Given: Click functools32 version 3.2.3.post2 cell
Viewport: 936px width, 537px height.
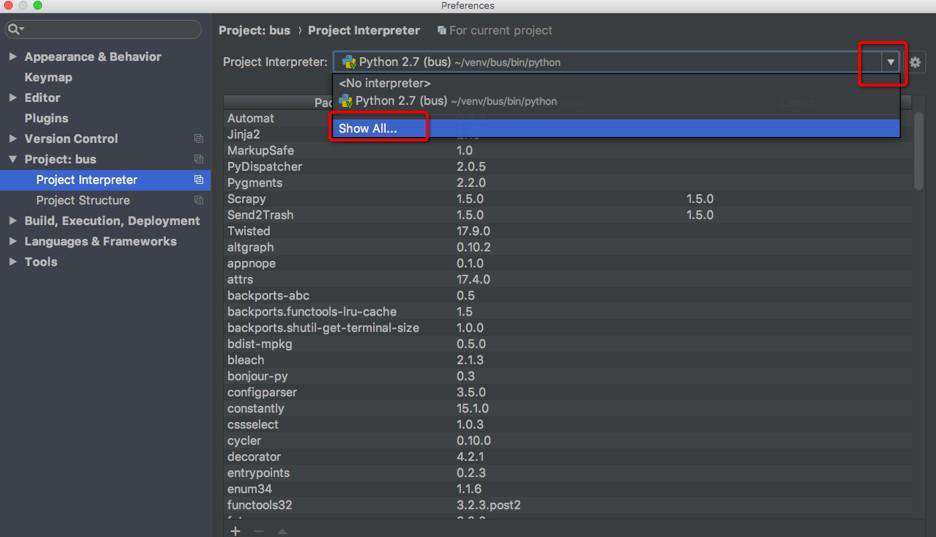Looking at the screenshot, I should (488, 505).
